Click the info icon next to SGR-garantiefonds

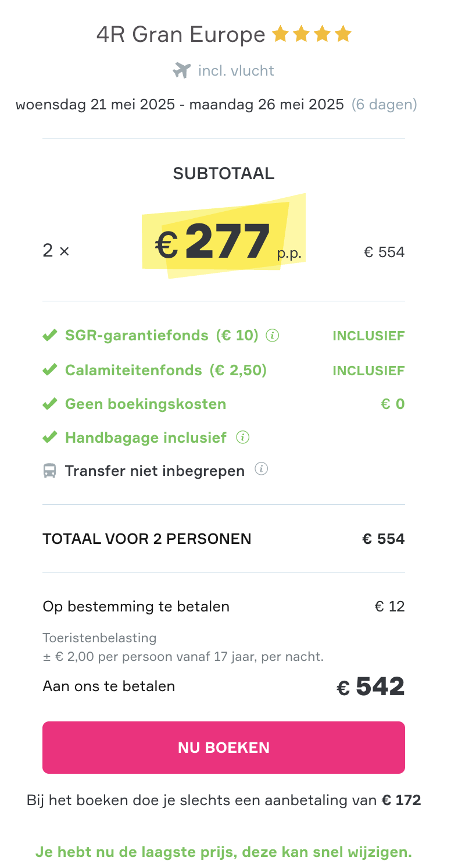click(x=273, y=336)
